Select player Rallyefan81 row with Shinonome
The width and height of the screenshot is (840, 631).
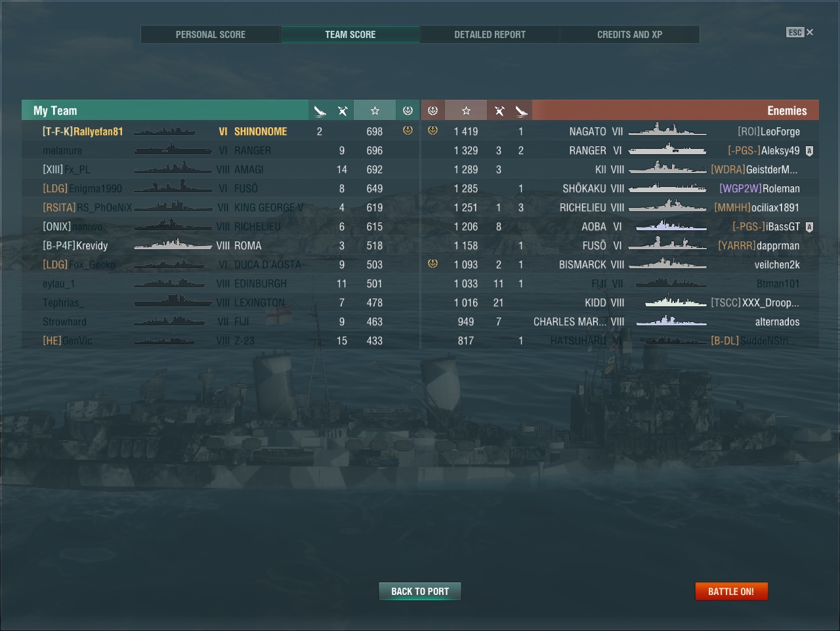coord(220,131)
